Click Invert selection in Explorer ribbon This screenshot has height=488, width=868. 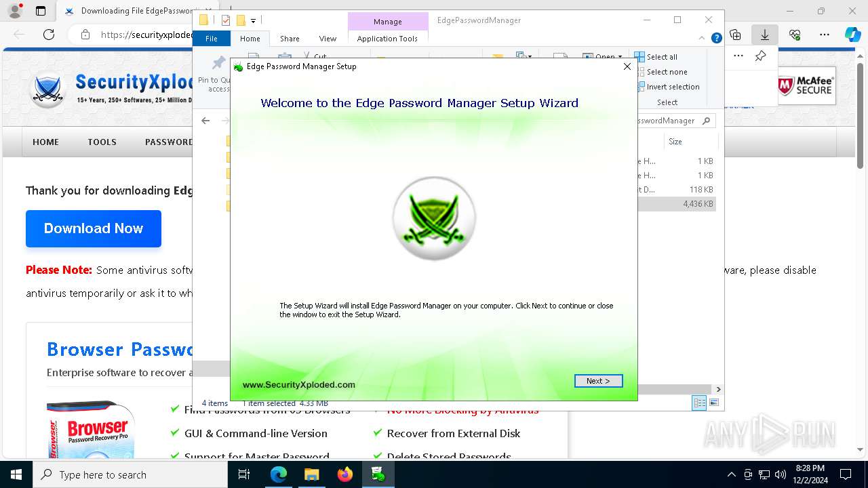click(x=668, y=87)
